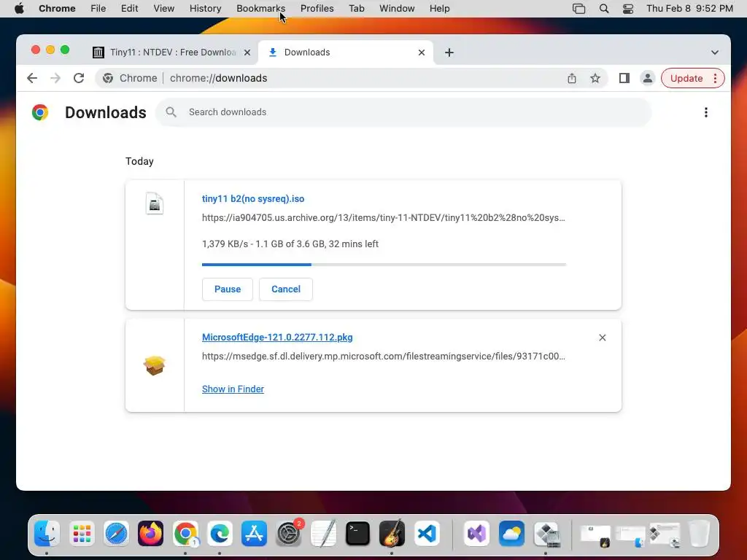Close the Tiny11 NTDEV tab
747x560 pixels.
pyautogui.click(x=247, y=52)
